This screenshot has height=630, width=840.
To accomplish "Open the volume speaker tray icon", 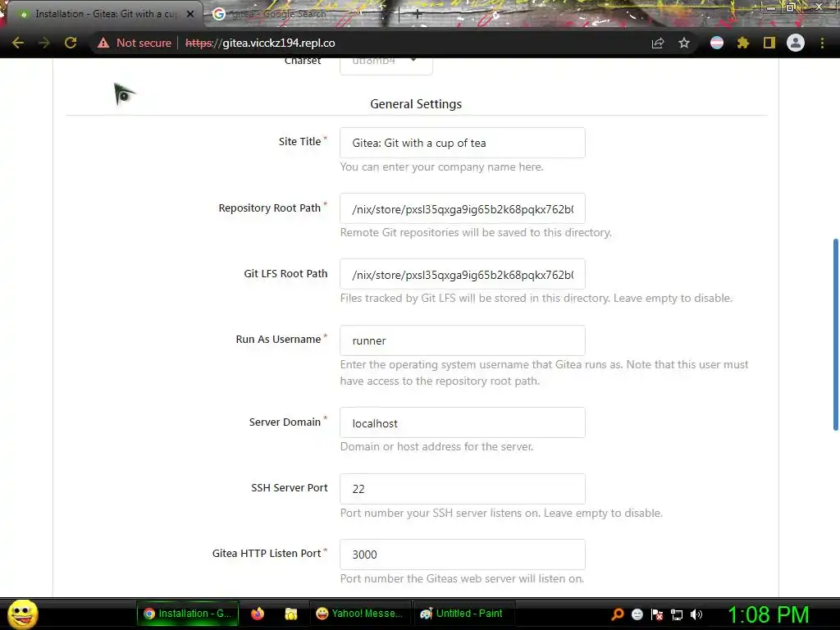I will click(696, 614).
